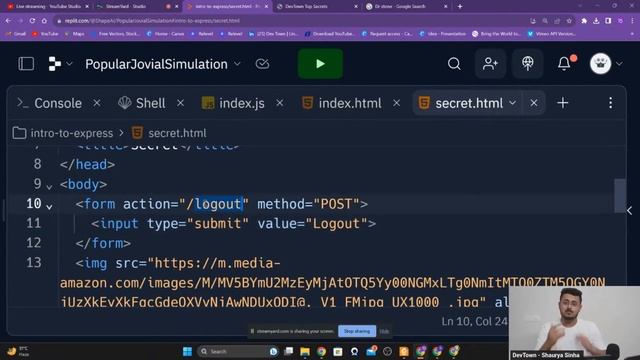Screen dimensions: 640x360
Task: Click the value="Logout" attribute text
Action: click(312, 224)
